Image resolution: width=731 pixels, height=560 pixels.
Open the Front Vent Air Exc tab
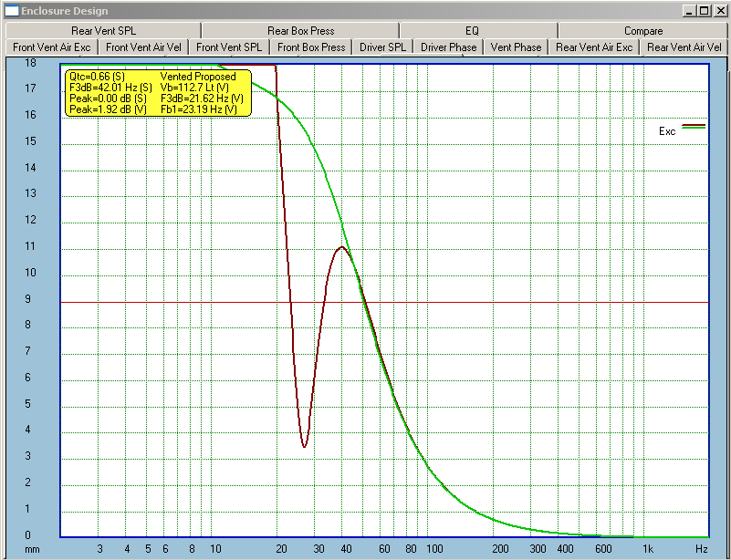51,47
